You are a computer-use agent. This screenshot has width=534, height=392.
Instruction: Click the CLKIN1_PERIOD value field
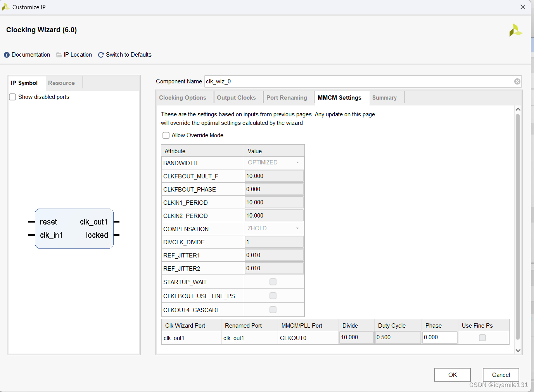point(274,202)
